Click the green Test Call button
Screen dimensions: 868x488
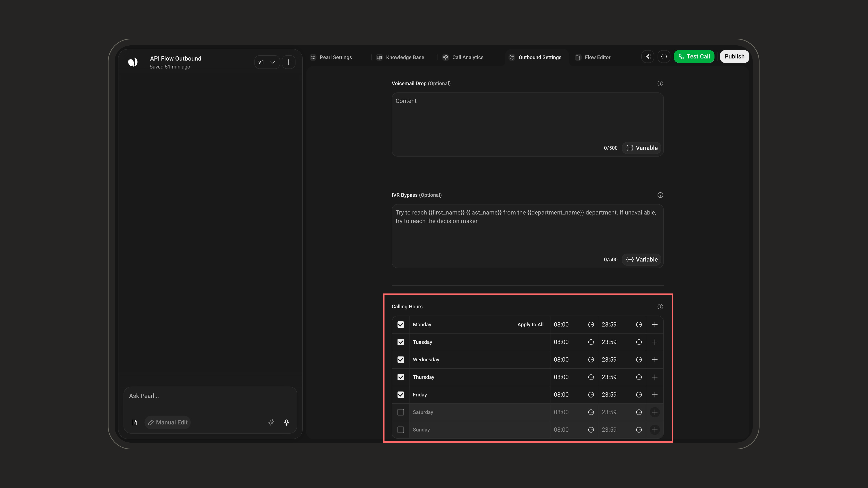point(694,57)
